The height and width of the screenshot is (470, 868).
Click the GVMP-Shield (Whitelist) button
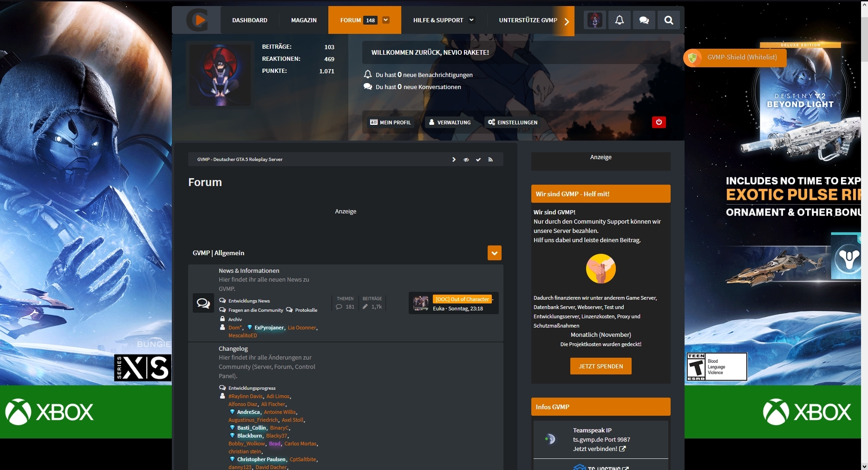pyautogui.click(x=735, y=58)
